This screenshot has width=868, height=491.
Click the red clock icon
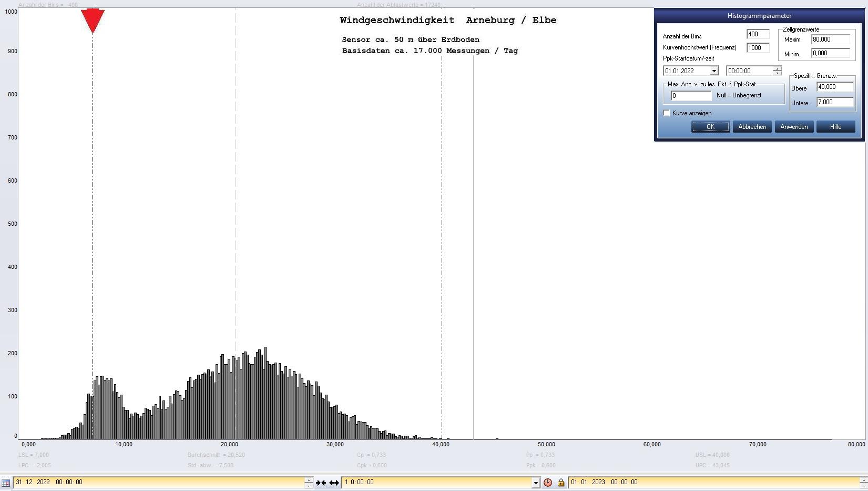click(548, 483)
